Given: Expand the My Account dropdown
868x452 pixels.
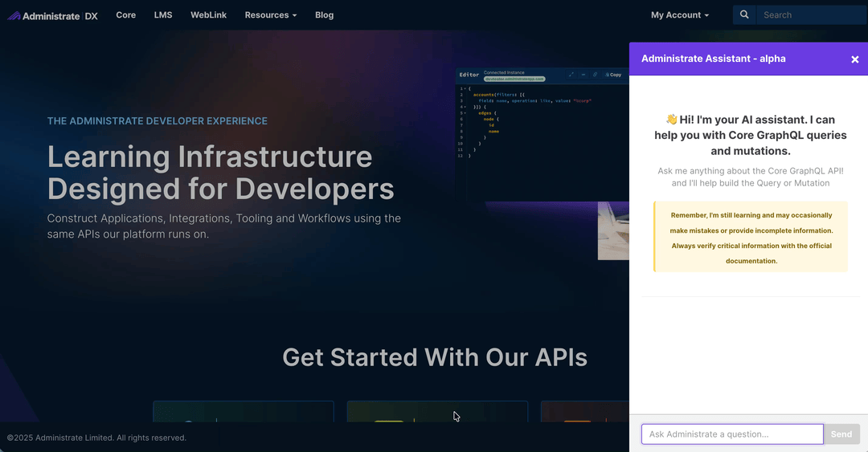Looking at the screenshot, I should point(680,15).
